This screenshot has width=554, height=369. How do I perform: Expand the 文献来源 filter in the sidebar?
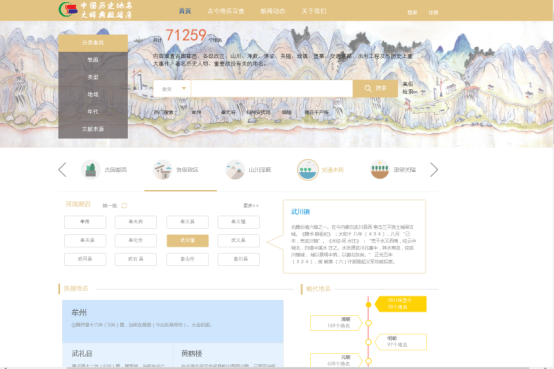(x=93, y=129)
